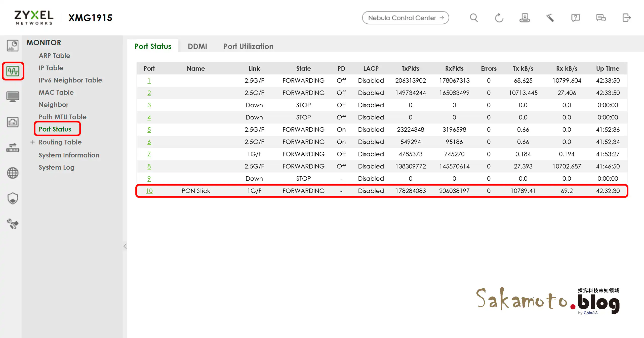644x338 pixels.
Task: Open port 10 PON Stick link
Action: pos(149,191)
